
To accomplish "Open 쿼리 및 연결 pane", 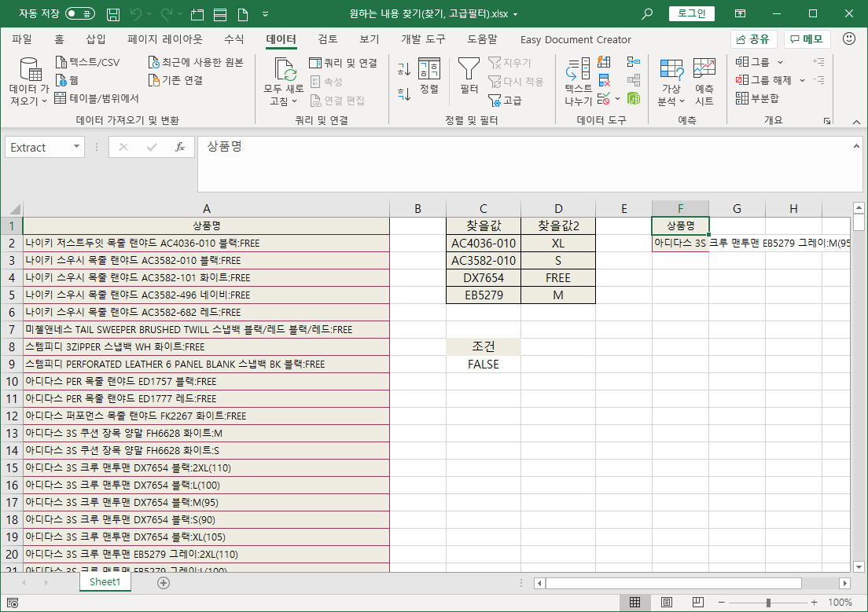I will (344, 63).
